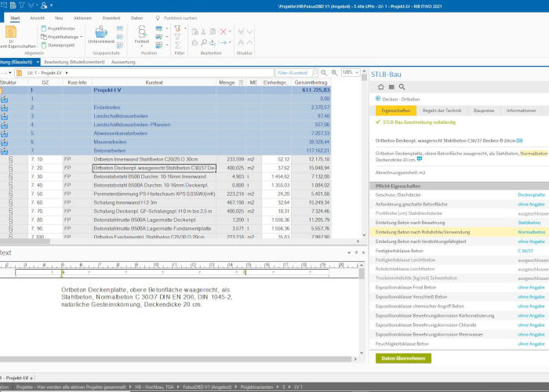Click the Perimeterdämmung PS-Hartschaum position row
This screenshot has height=392, width=549.
click(x=165, y=194)
